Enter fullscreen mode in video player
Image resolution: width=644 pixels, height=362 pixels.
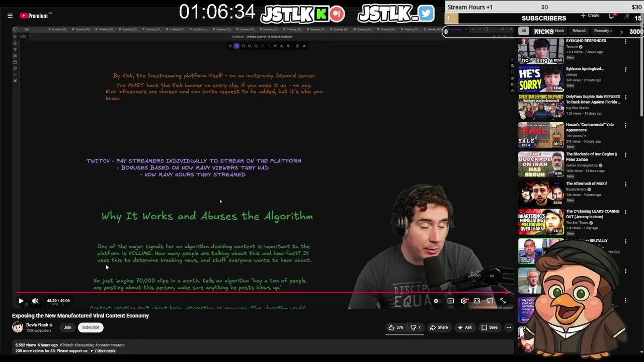(503, 301)
